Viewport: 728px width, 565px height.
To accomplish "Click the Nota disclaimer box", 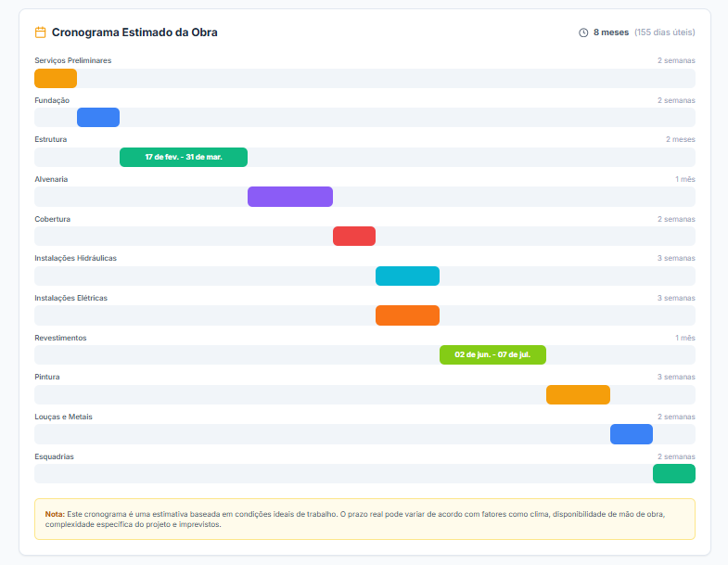I will click(364, 519).
